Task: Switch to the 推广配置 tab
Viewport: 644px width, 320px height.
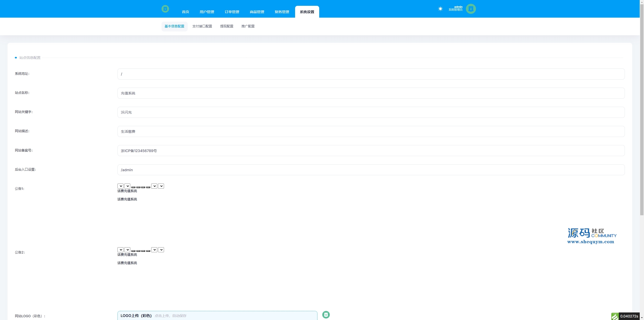Action: point(248,26)
